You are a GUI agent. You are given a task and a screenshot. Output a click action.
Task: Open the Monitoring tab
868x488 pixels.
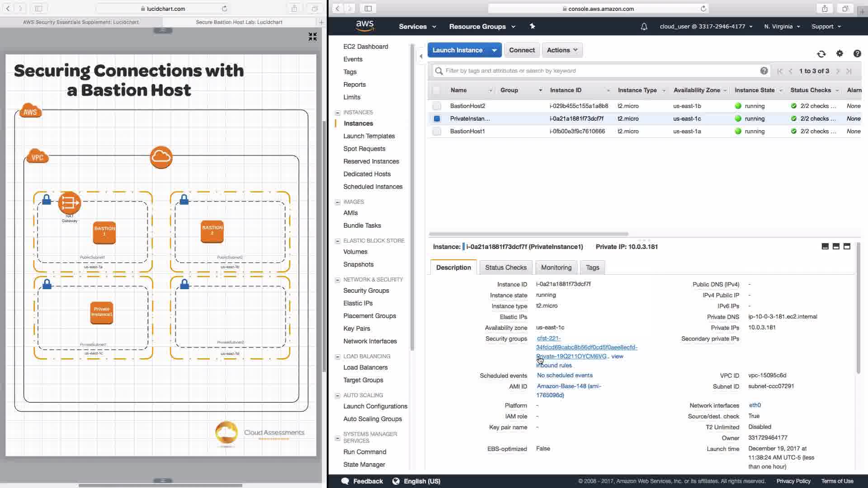tap(556, 267)
